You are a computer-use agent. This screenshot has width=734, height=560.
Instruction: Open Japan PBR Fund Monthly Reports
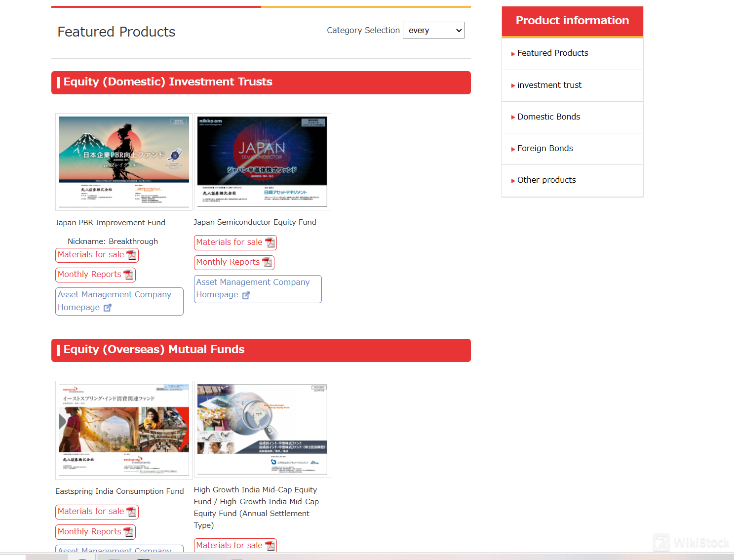click(95, 275)
